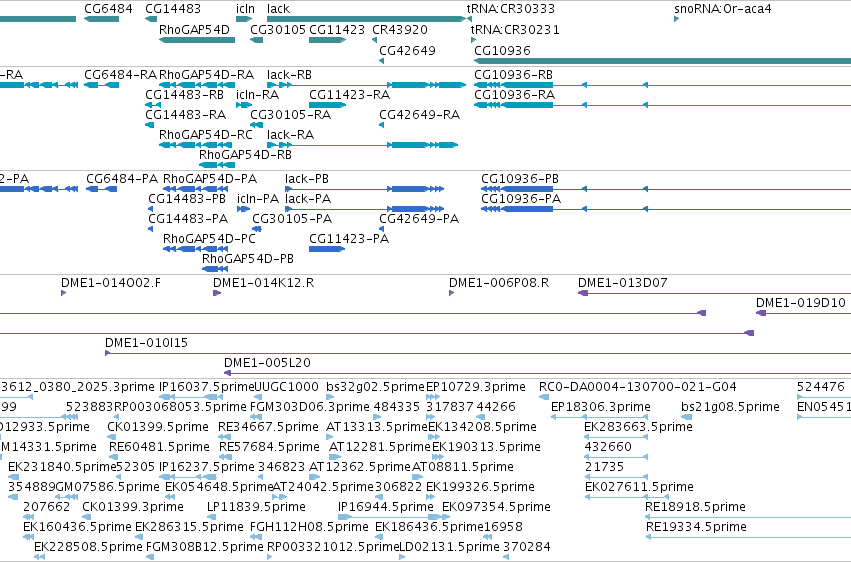Select the DME1-019D10 BAC label
Viewport: 851px width, 562px height.
pos(801,303)
